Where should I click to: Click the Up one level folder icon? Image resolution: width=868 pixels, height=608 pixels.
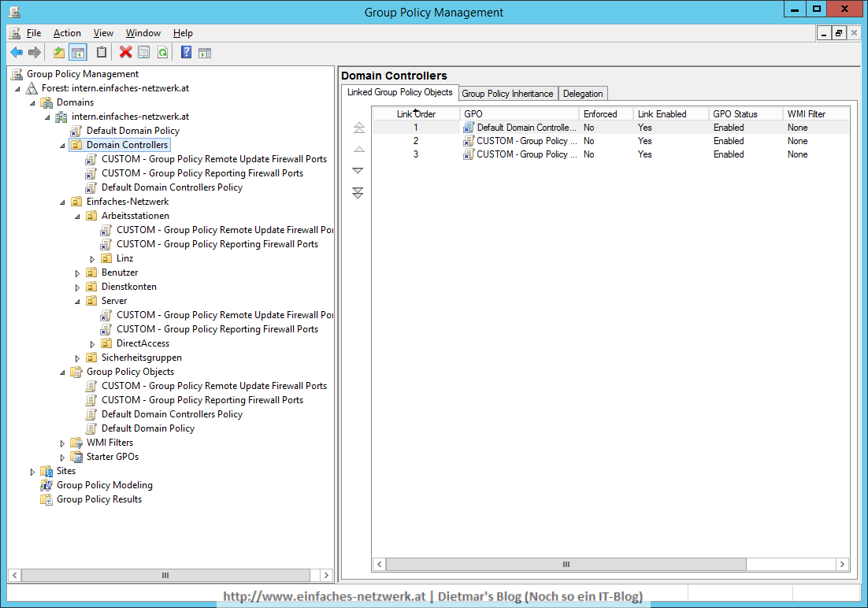click(x=58, y=53)
